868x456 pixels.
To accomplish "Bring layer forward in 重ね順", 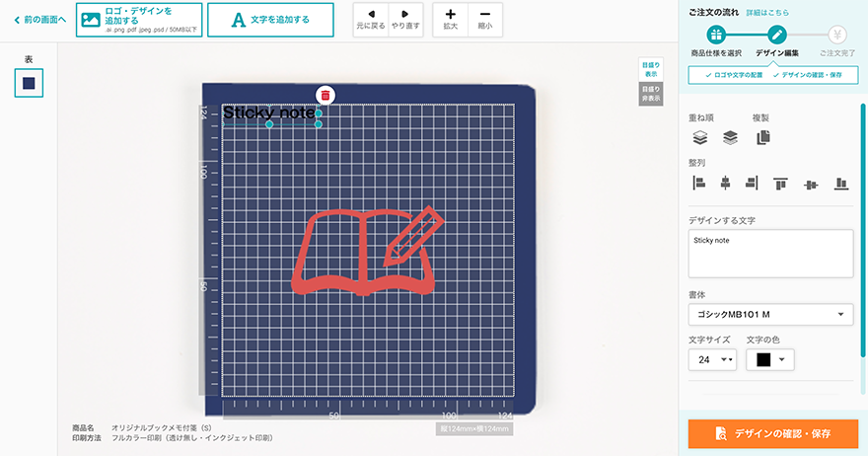I will [730, 137].
